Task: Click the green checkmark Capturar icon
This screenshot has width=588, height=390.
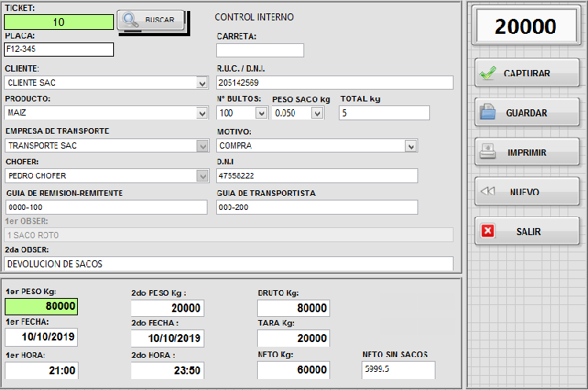Action: click(x=488, y=73)
